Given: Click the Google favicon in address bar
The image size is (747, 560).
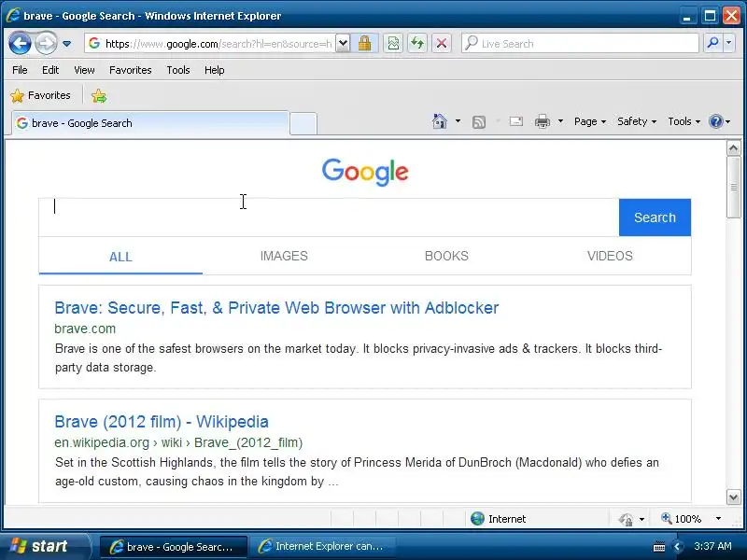Looking at the screenshot, I should (x=94, y=43).
